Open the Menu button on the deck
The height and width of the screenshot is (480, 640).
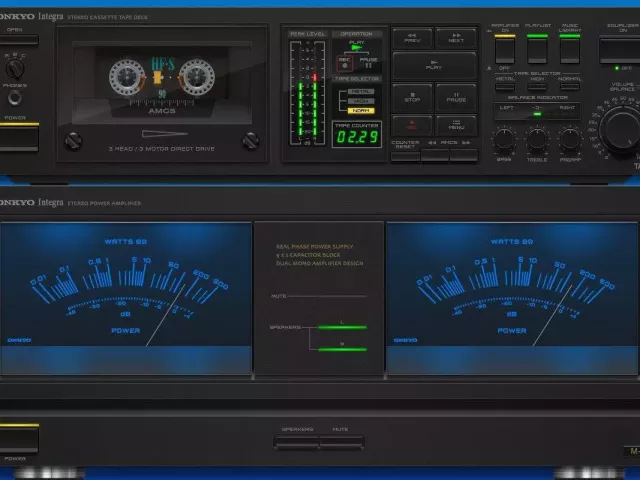456,125
